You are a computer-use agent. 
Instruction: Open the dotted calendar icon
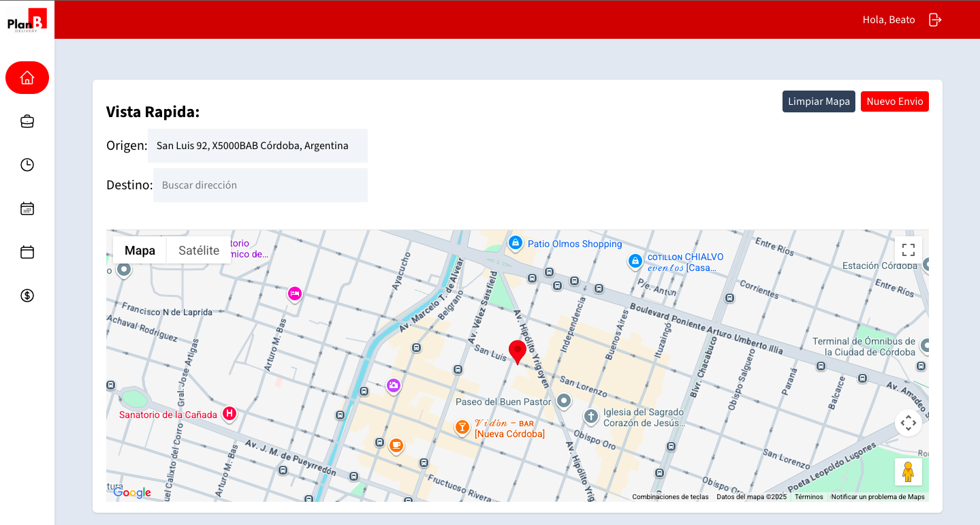(x=27, y=208)
